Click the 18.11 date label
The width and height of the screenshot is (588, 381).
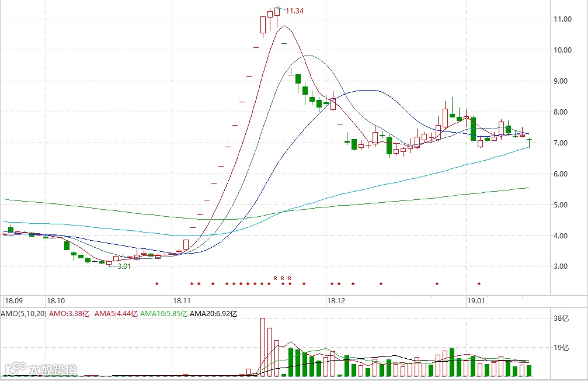(182, 301)
